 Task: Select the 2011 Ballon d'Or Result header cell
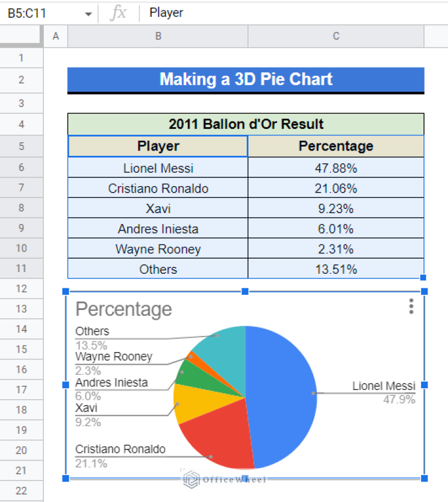coord(246,124)
